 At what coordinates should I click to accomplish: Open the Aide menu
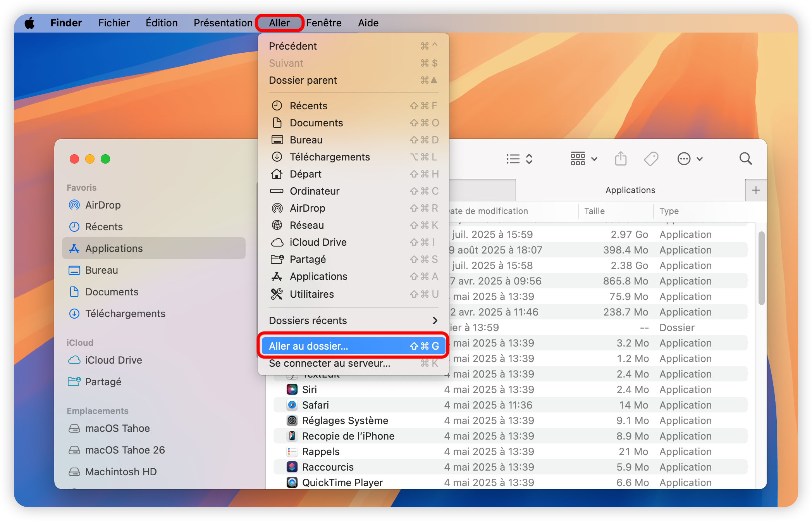pos(368,23)
